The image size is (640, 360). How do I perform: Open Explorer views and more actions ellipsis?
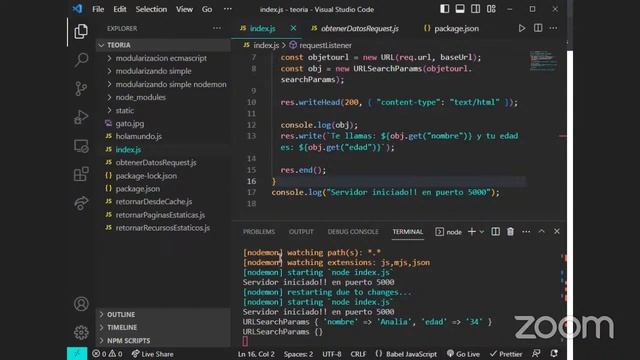pyautogui.click(x=217, y=28)
